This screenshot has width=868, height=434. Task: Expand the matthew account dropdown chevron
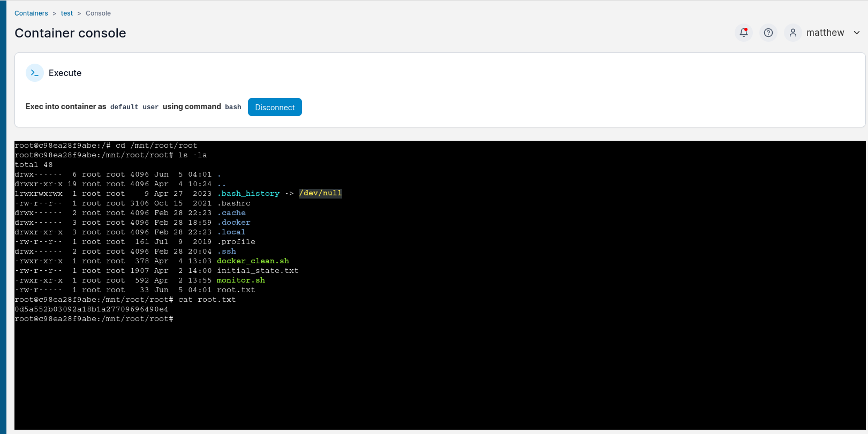click(856, 33)
